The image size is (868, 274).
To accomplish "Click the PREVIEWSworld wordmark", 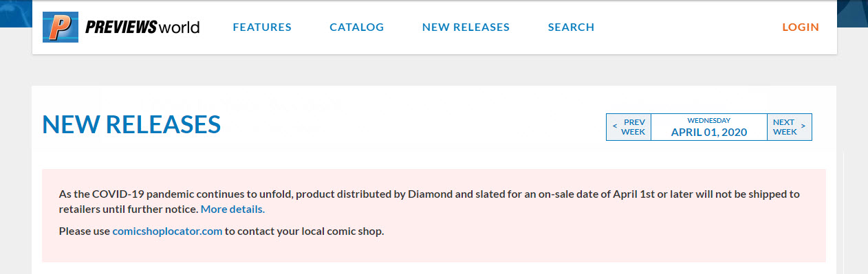I will click(142, 27).
